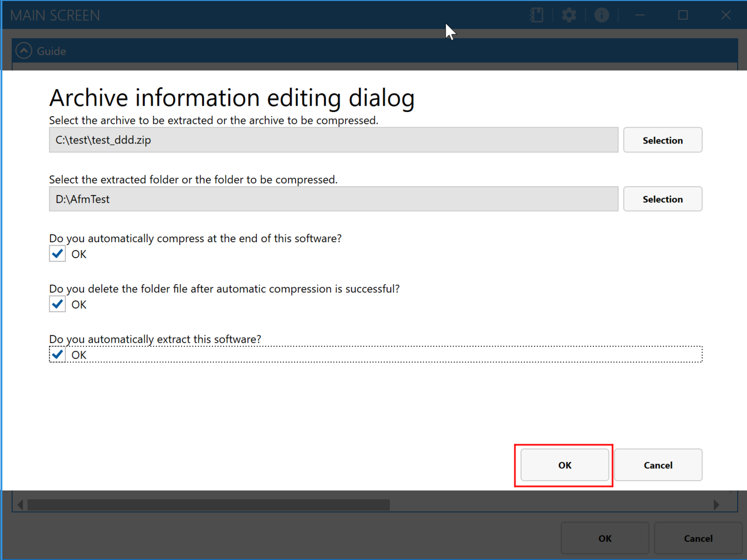Click the main screen's bottom Cancel button
The width and height of the screenshot is (747, 560).
pyautogui.click(x=698, y=538)
